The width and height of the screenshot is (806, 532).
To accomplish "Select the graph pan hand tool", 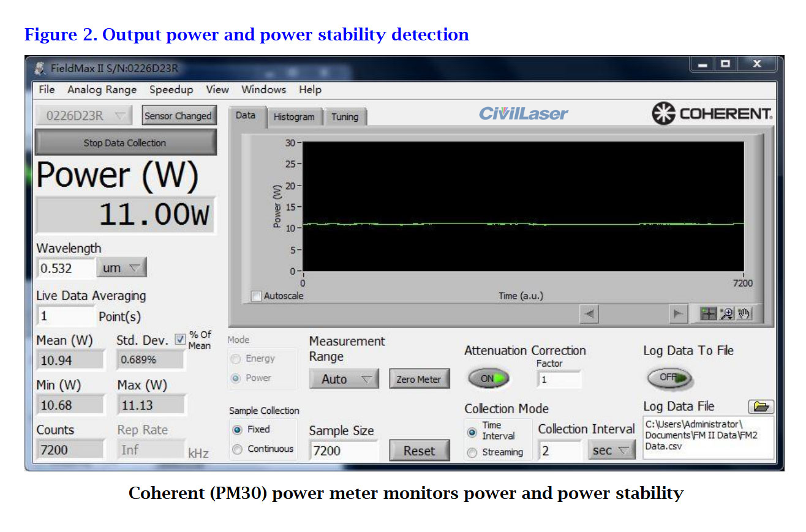I will coord(743,313).
